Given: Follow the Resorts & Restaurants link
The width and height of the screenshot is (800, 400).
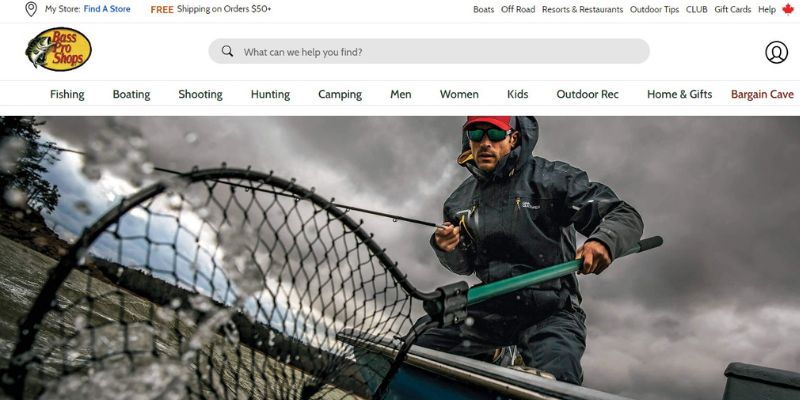Looking at the screenshot, I should pyautogui.click(x=582, y=9).
